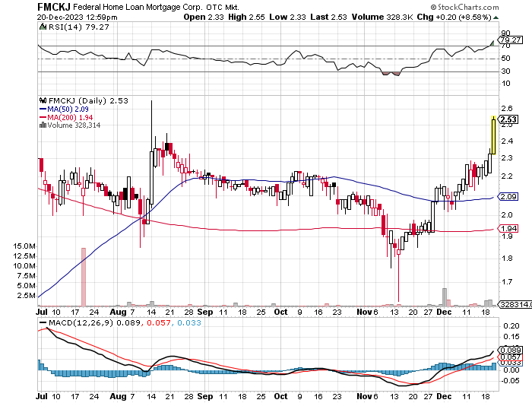The width and height of the screenshot is (532, 403).
Task: Click the MA(200) 1.94 legend text
Action: [70, 117]
